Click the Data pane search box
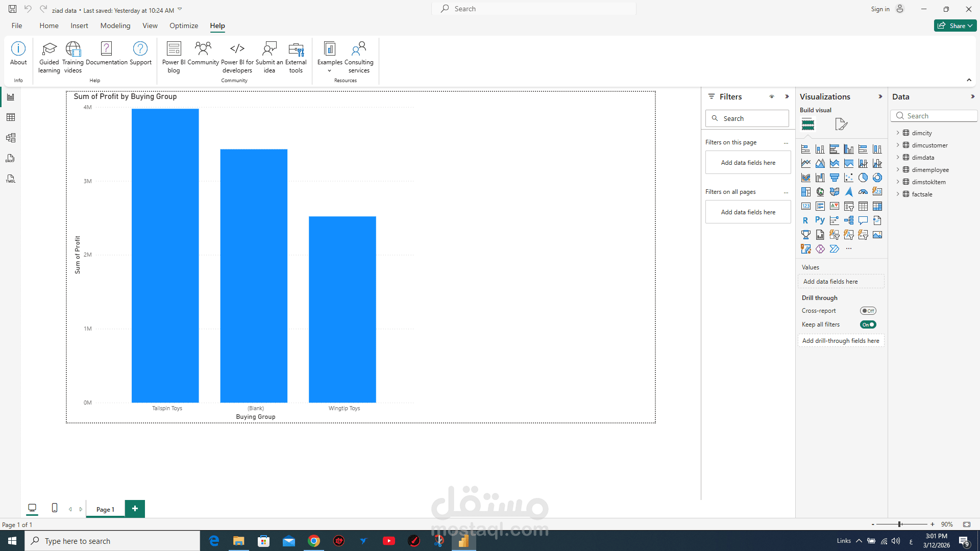This screenshot has height=551, width=980. tap(934, 116)
